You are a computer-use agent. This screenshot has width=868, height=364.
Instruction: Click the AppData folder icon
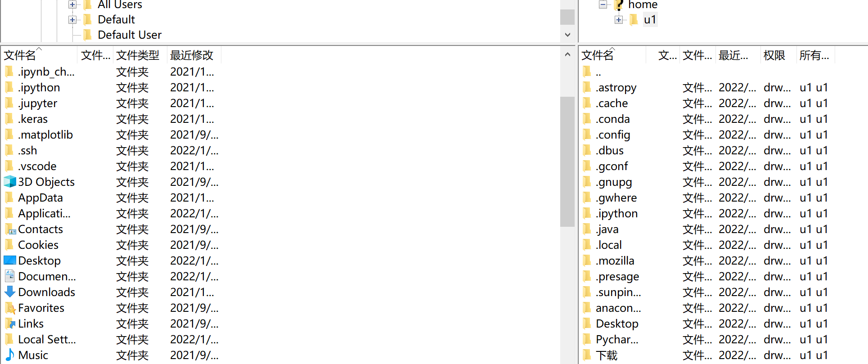9,198
